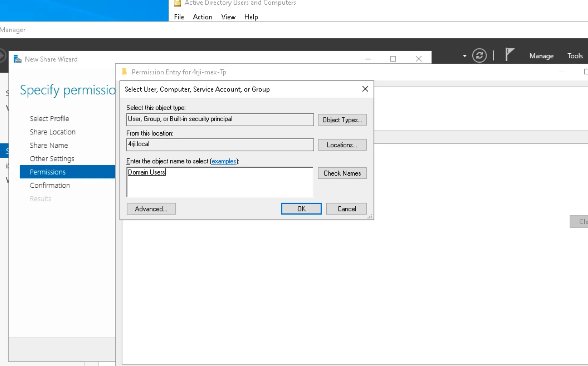Open Advanced search options
This screenshot has height=366, width=588.
(151, 209)
